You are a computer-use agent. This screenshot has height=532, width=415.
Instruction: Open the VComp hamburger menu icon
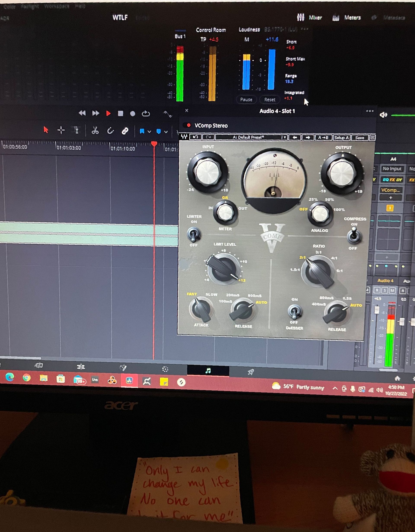[372, 138]
